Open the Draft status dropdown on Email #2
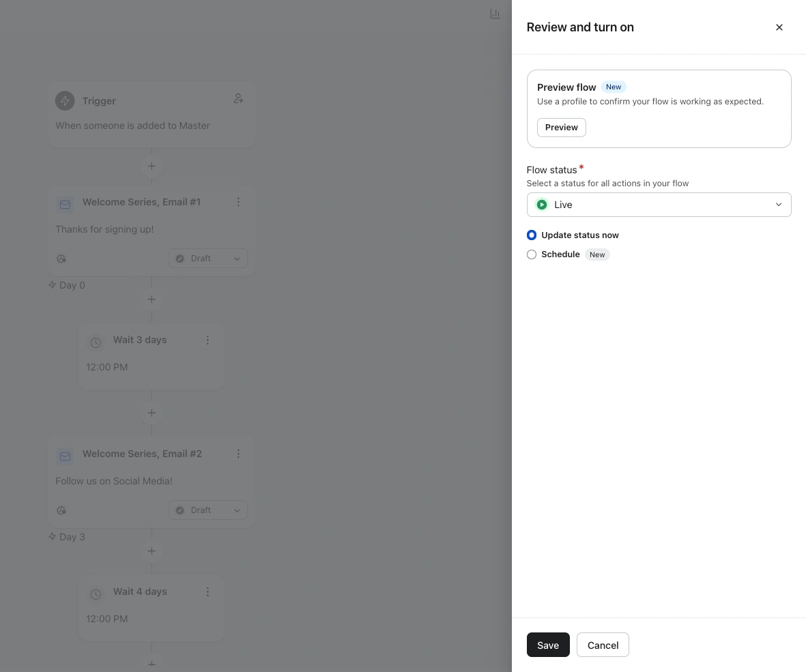 click(x=207, y=510)
